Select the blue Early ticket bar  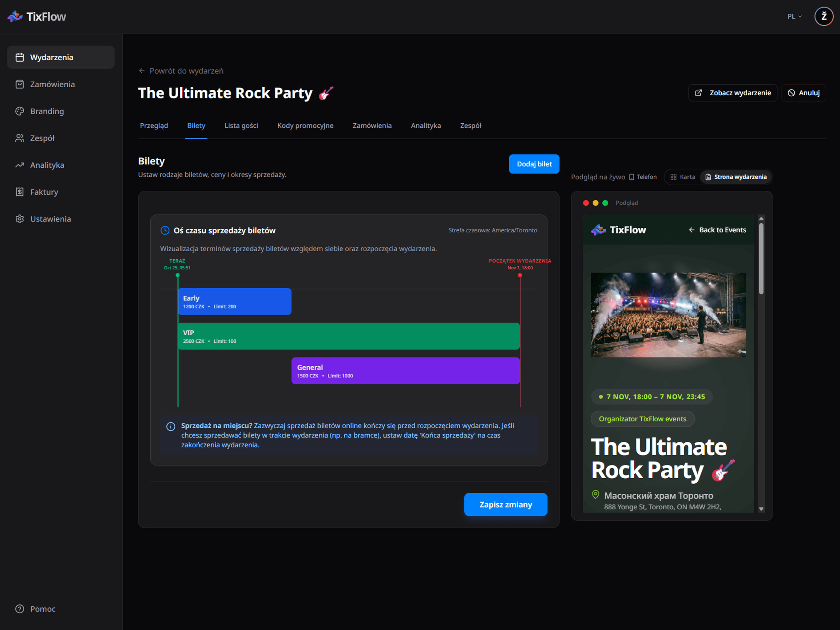(x=235, y=302)
